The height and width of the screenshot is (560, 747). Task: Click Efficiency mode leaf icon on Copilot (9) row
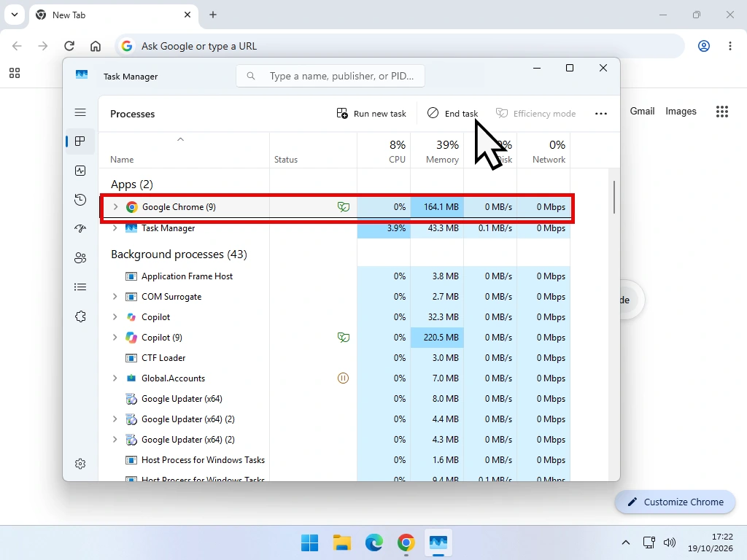click(x=344, y=338)
